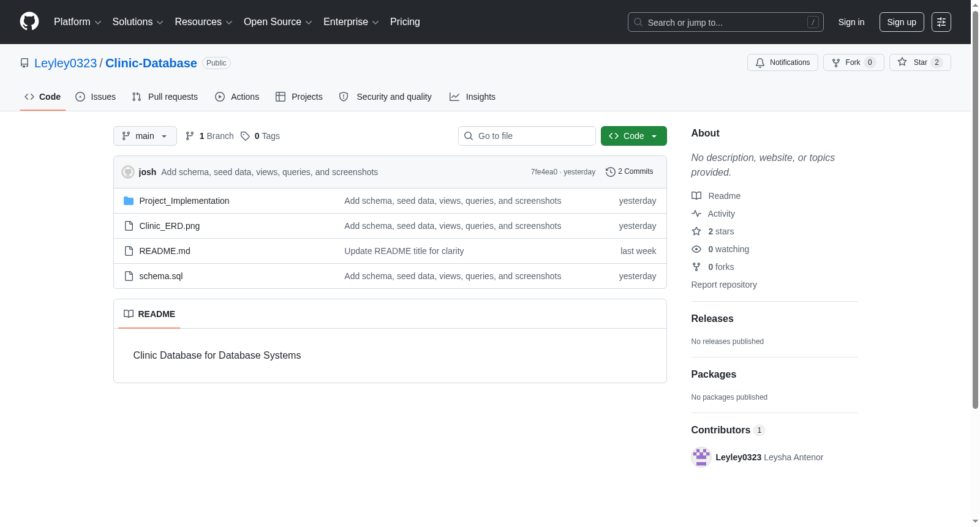The width and height of the screenshot is (980, 527).
Task: Open the Packages section heading
Action: [x=714, y=375]
